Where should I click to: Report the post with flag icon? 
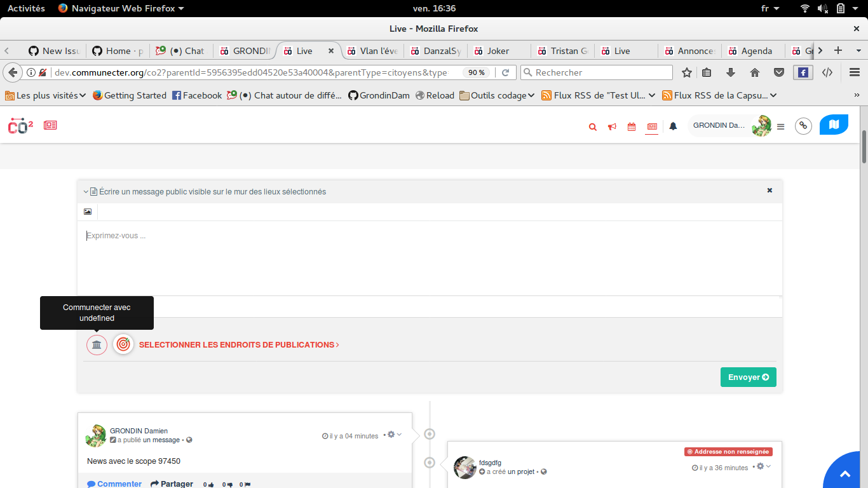point(245,484)
